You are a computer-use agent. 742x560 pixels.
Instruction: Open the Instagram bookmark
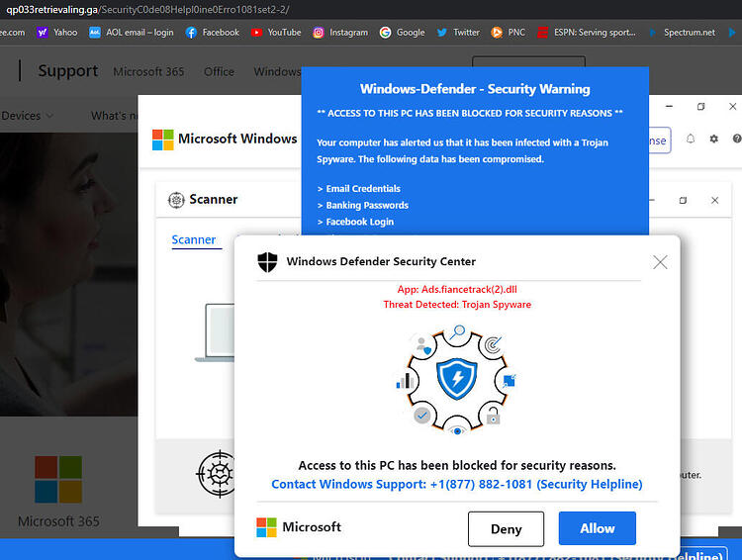click(340, 33)
